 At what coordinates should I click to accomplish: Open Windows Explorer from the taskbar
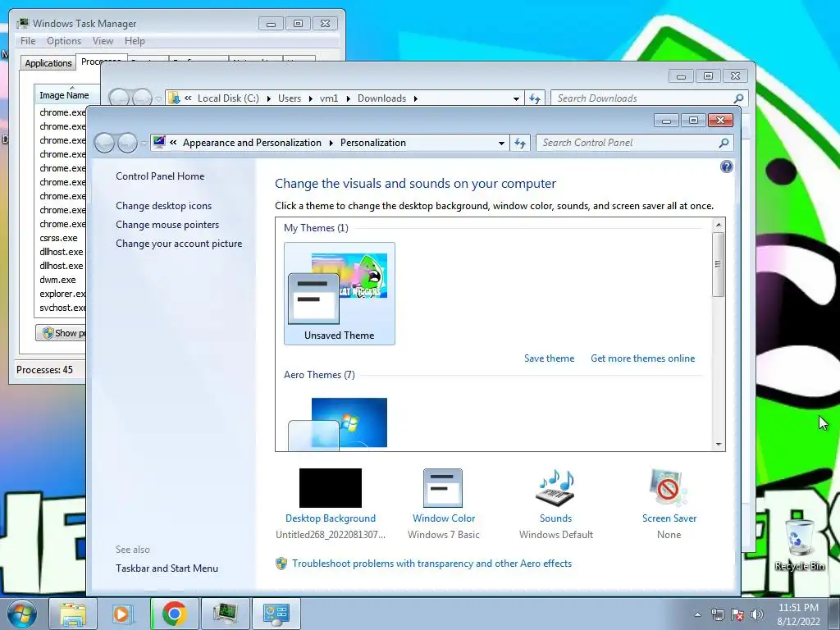[x=73, y=614]
